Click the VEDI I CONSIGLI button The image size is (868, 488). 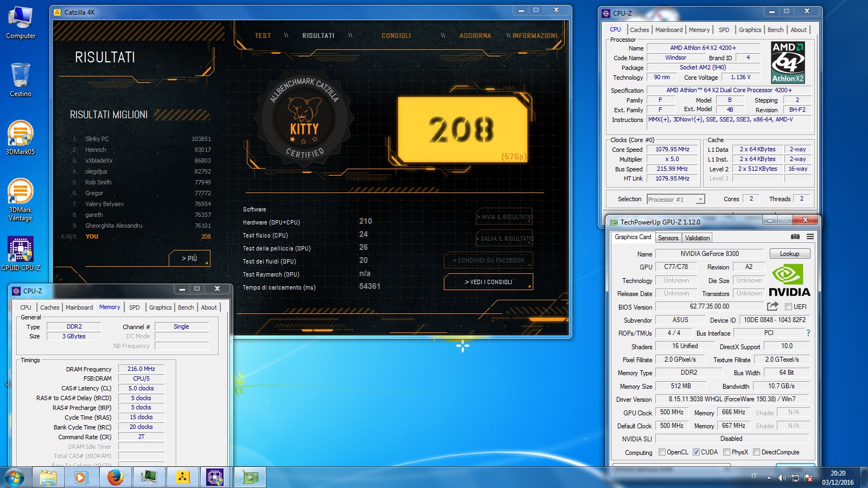click(x=488, y=282)
